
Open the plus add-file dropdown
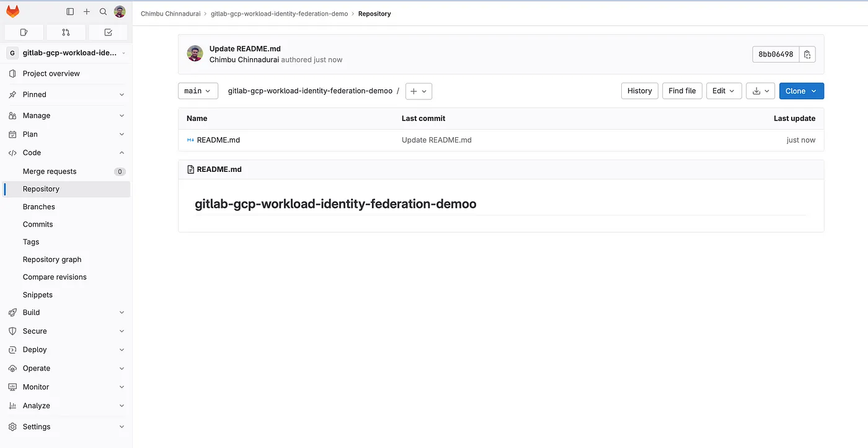point(418,91)
